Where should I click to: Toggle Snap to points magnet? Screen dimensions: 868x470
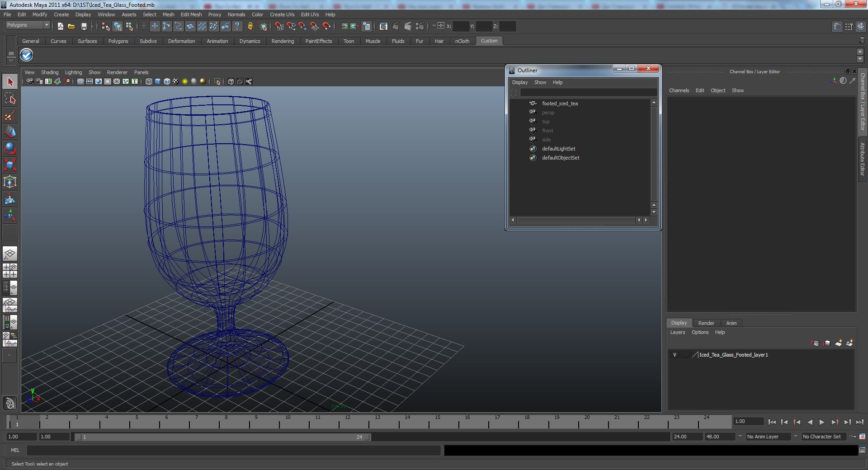(302, 26)
